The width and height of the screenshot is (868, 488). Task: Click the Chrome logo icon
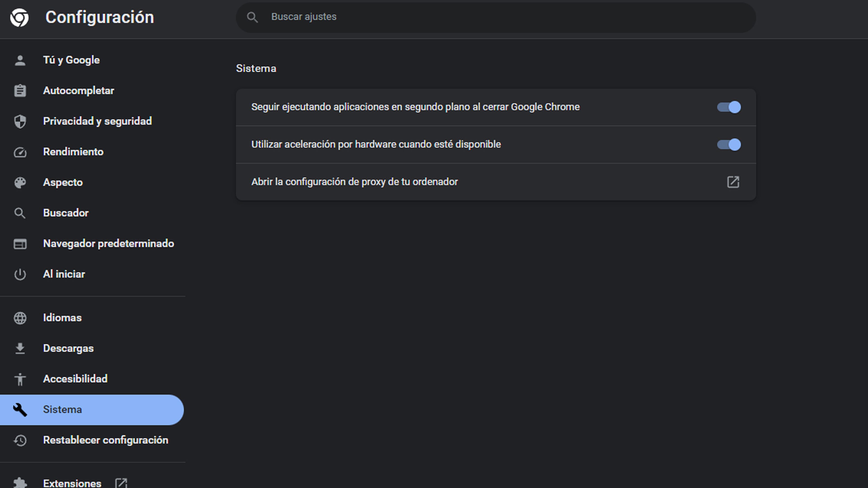(19, 18)
